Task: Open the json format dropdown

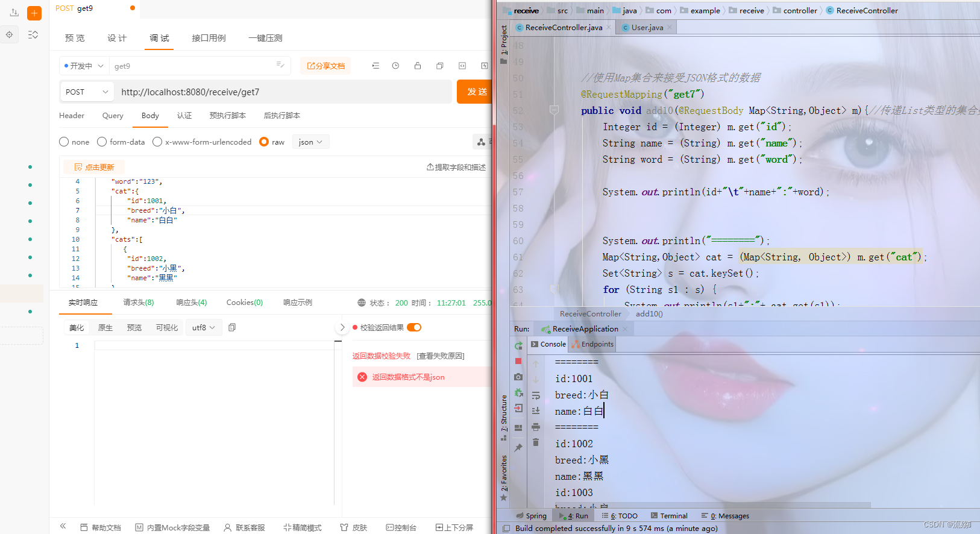Action: pyautogui.click(x=310, y=142)
